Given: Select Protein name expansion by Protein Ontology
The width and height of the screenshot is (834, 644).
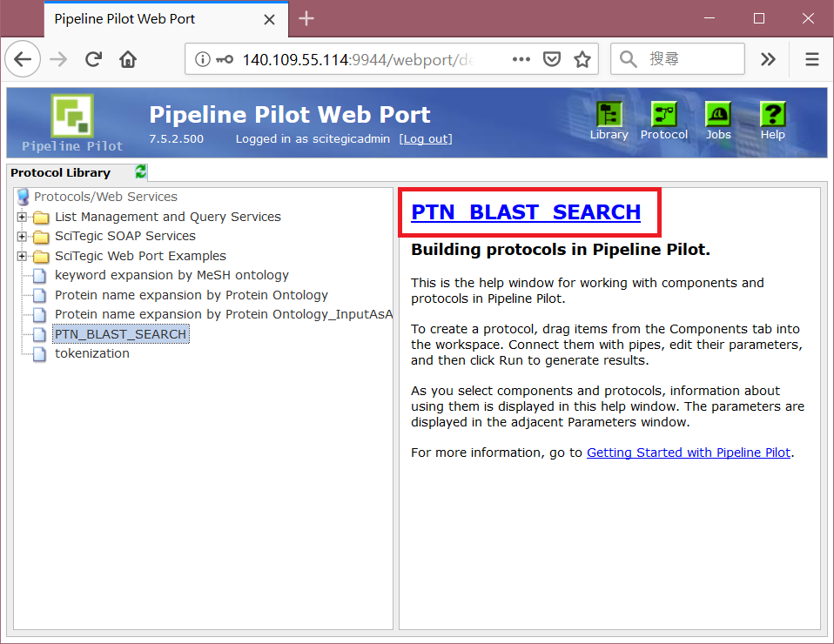Looking at the screenshot, I should pos(192,295).
